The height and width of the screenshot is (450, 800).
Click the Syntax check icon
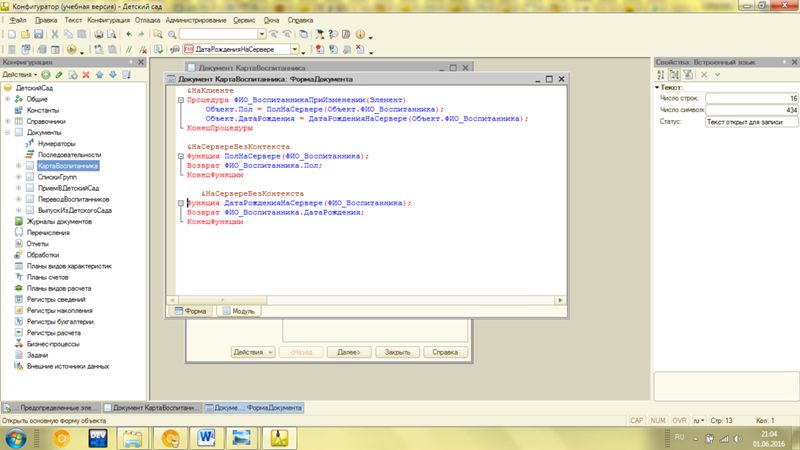159,49
